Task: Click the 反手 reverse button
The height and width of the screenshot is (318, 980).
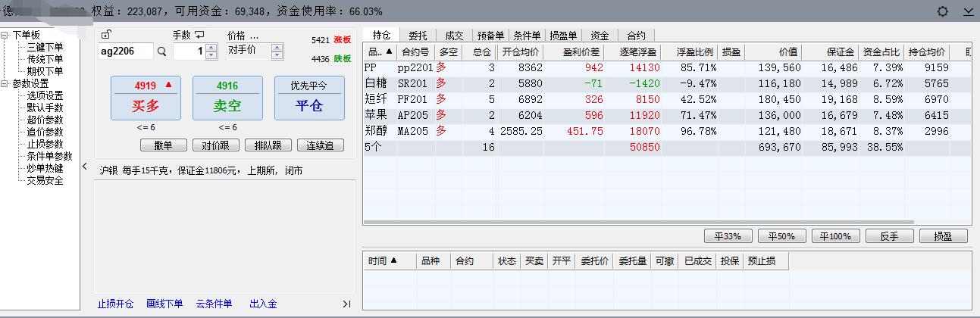Action: pyautogui.click(x=889, y=236)
